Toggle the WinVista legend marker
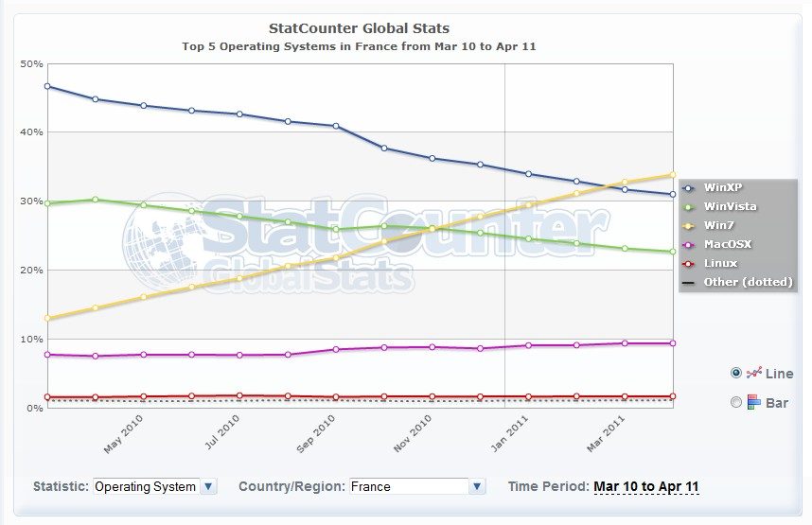The height and width of the screenshot is (525, 812). 689,206
